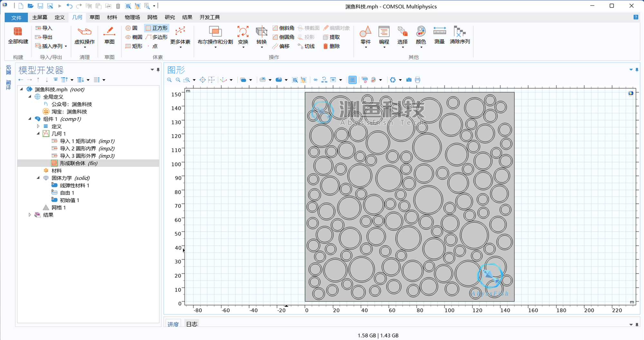Open the 文件 file menu

click(16, 17)
